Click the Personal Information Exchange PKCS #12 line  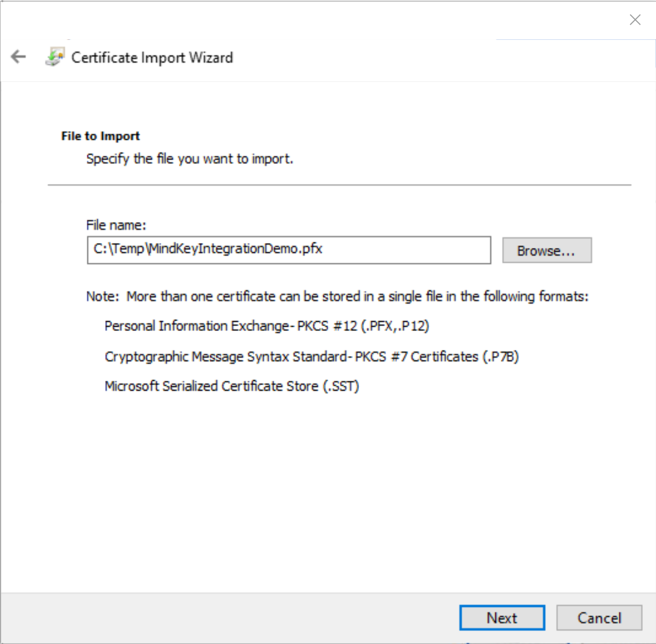pos(267,326)
